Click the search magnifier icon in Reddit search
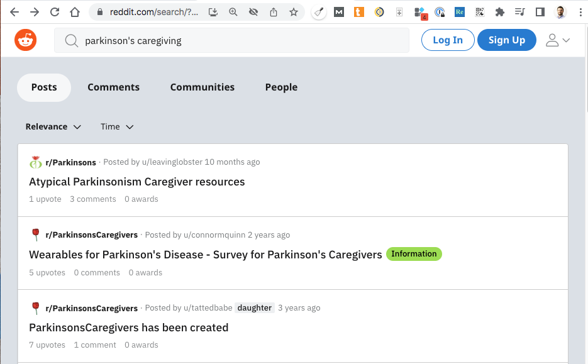This screenshot has height=364, width=588. tap(71, 40)
